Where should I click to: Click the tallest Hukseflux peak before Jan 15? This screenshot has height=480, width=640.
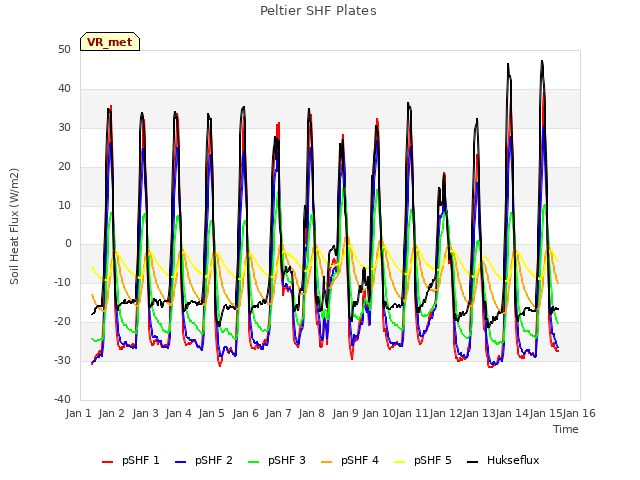[x=542, y=61]
